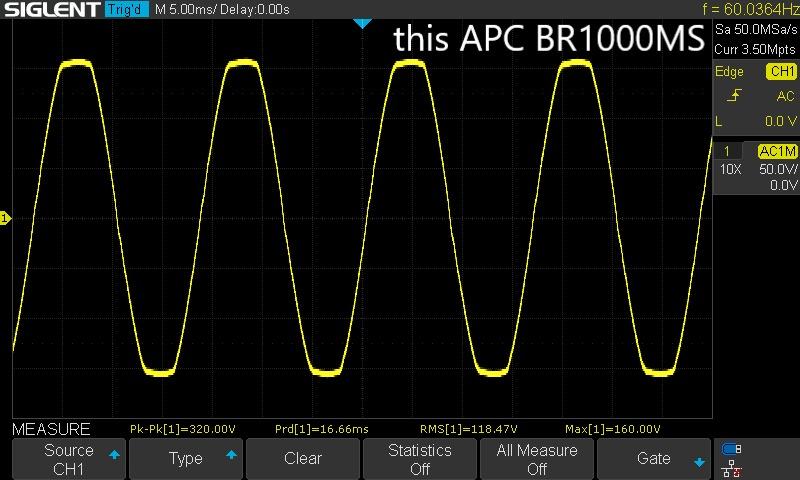Click the Trig'd status indicator
This screenshot has height=480, width=800.
(x=127, y=9)
